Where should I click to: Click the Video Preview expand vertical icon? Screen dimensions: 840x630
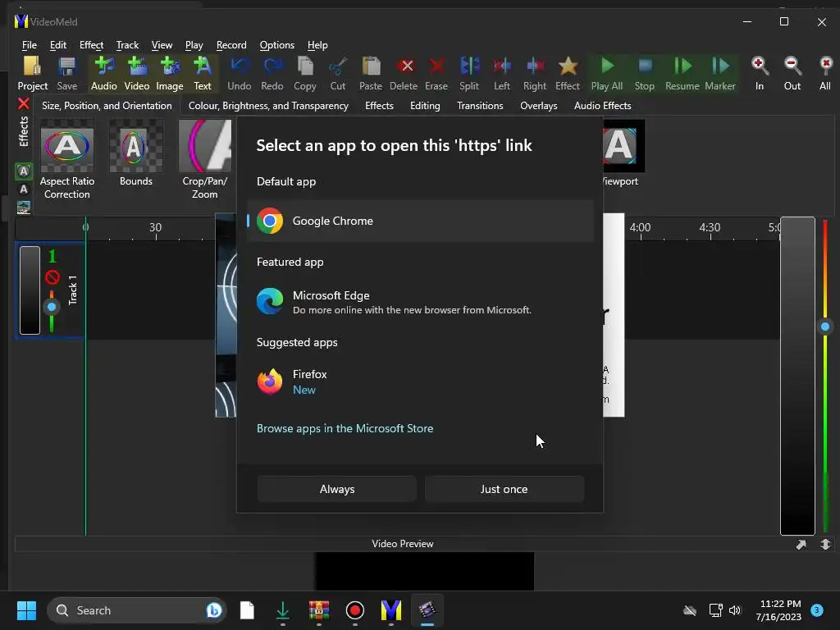(825, 545)
